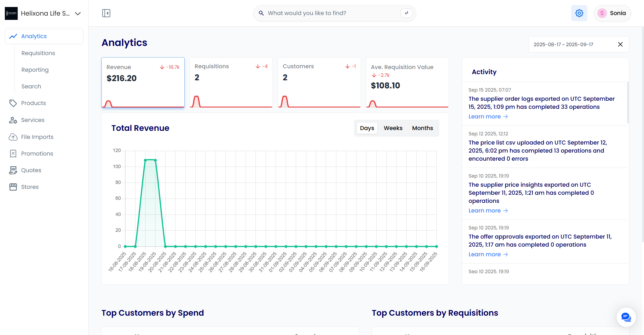Expand the Helixona Life organization dropdown

pyautogui.click(x=78, y=13)
